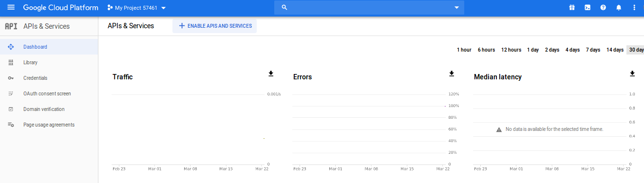644x183 pixels.
Task: Download the Errors chart data
Action: (452, 73)
